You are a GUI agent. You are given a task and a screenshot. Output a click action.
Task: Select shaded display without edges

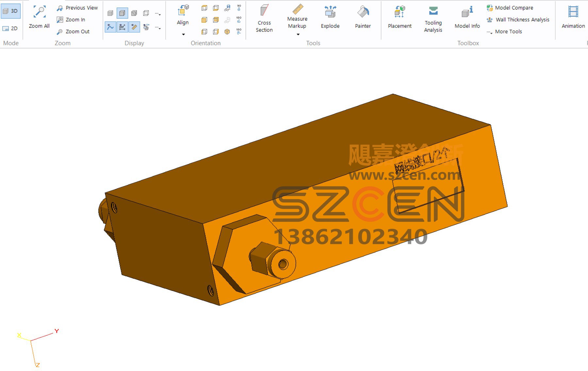coord(110,13)
